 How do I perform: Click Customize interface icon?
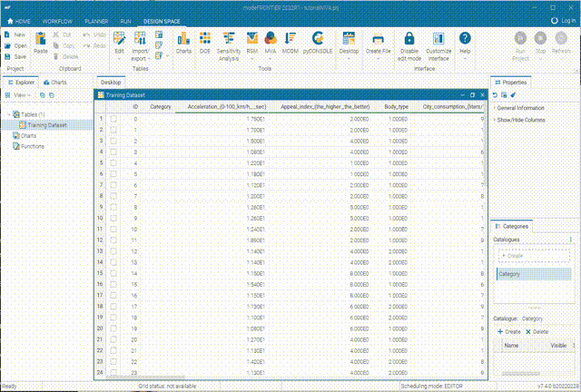tap(438, 38)
